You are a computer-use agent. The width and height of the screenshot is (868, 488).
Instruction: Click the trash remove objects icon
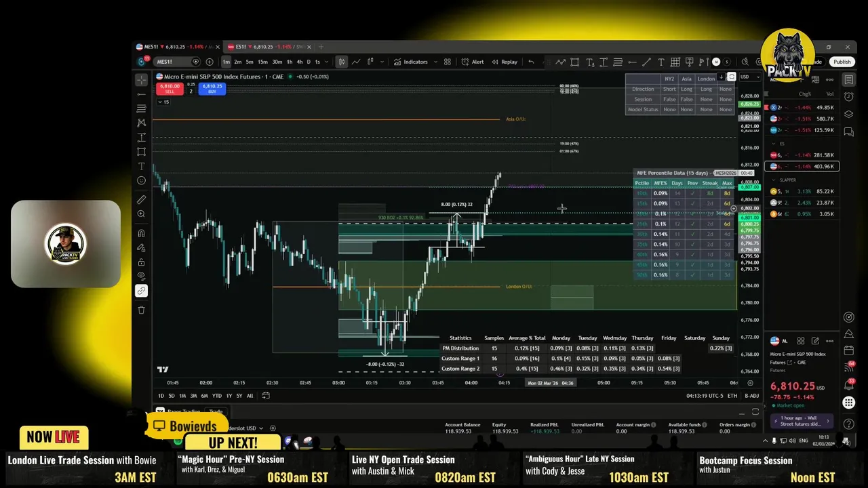tap(141, 310)
